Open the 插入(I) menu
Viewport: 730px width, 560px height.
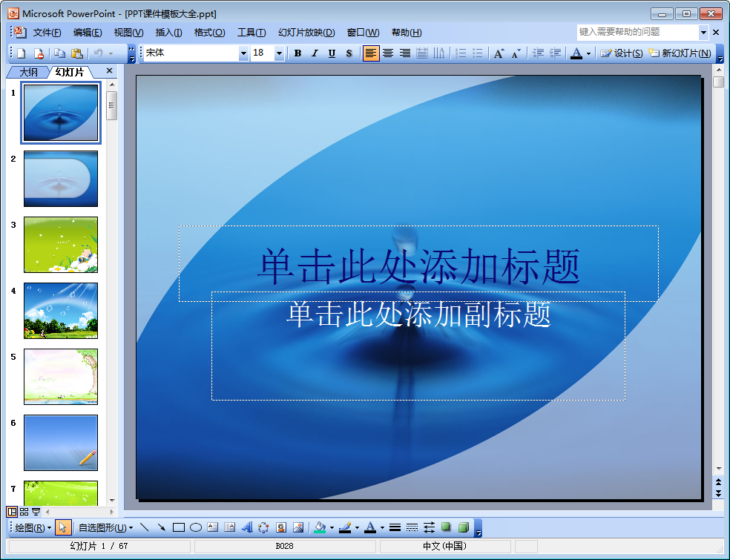(168, 33)
